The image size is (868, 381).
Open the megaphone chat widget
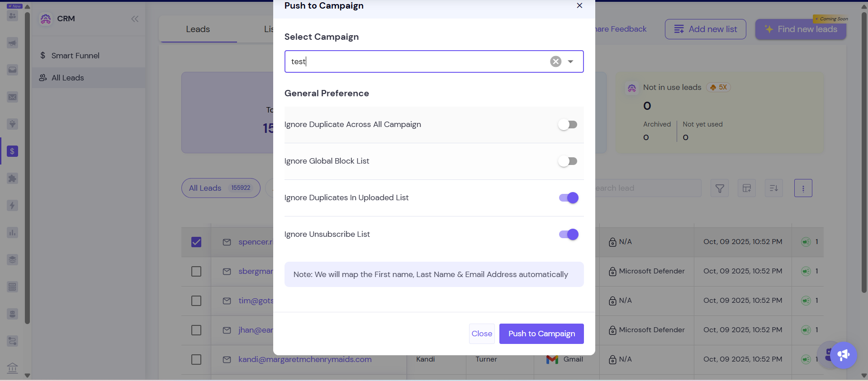(844, 355)
